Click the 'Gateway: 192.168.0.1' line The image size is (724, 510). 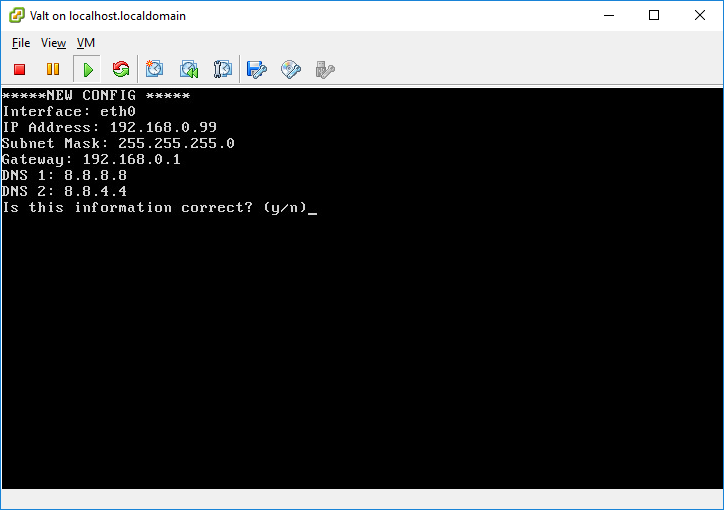pyautogui.click(x=91, y=160)
